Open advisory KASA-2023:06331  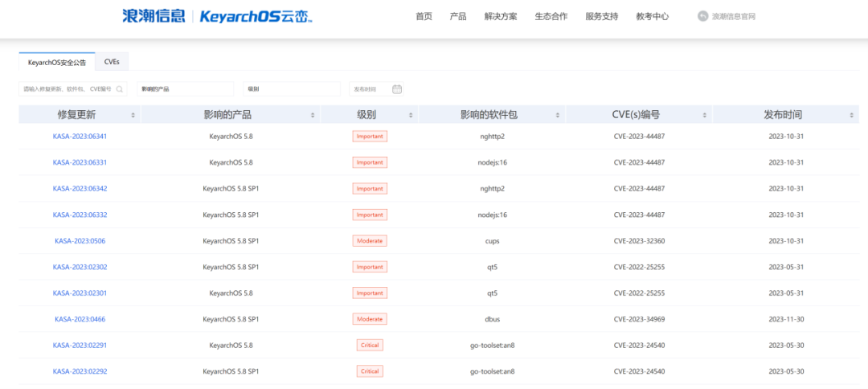coord(80,162)
